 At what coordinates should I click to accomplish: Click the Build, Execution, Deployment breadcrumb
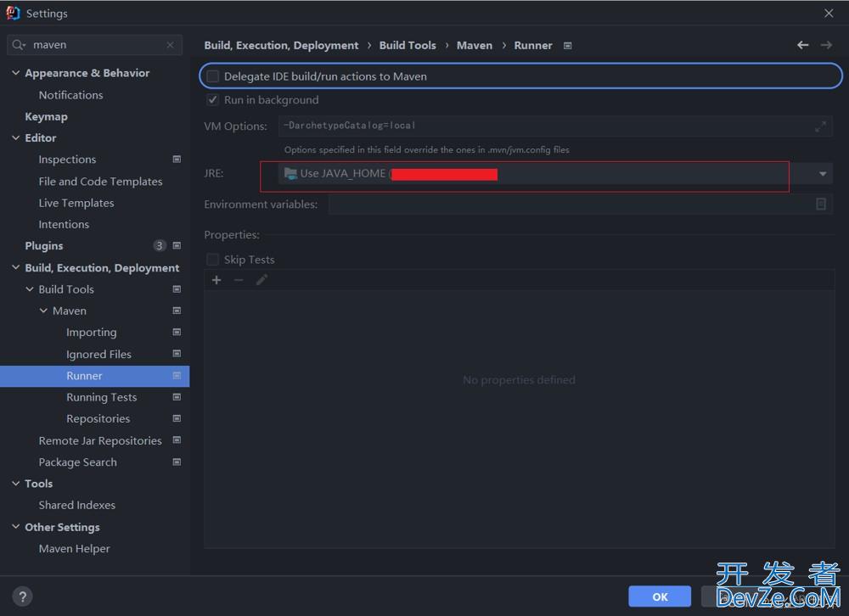pyautogui.click(x=281, y=46)
